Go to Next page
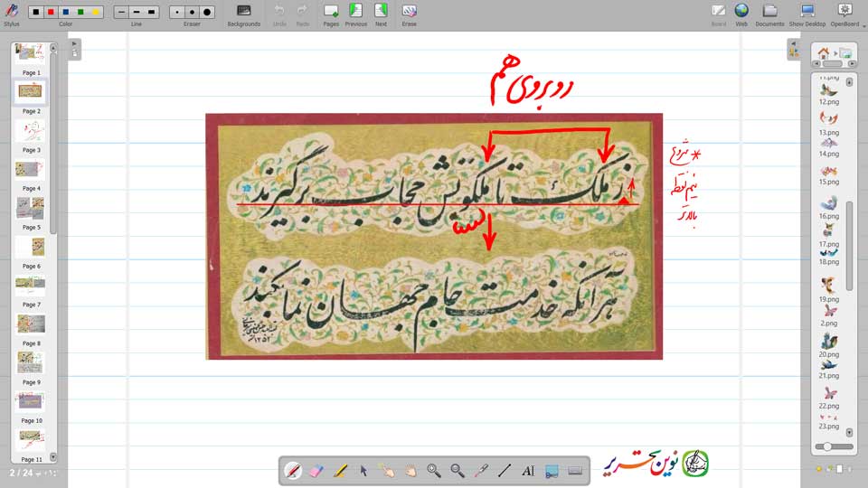Viewport: 868px width, 488px height. [381, 12]
